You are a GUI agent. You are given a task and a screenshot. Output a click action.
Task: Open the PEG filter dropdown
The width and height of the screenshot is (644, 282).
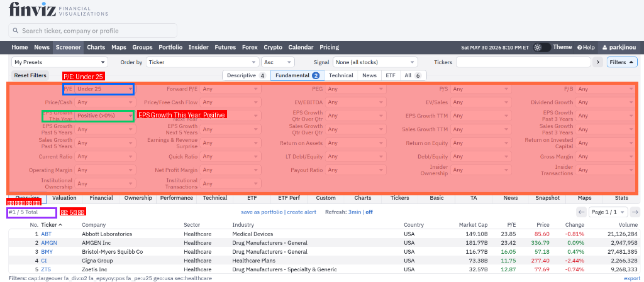pos(356,89)
